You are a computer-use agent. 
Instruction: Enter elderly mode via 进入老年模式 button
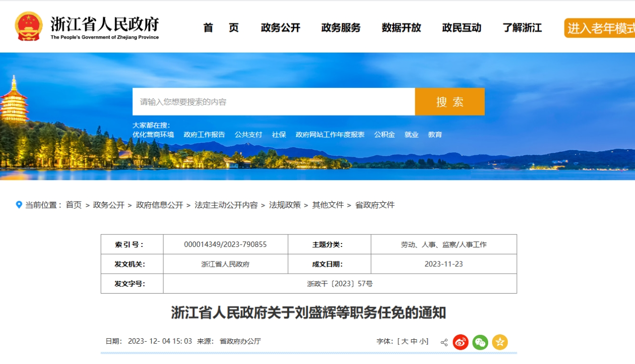(599, 28)
